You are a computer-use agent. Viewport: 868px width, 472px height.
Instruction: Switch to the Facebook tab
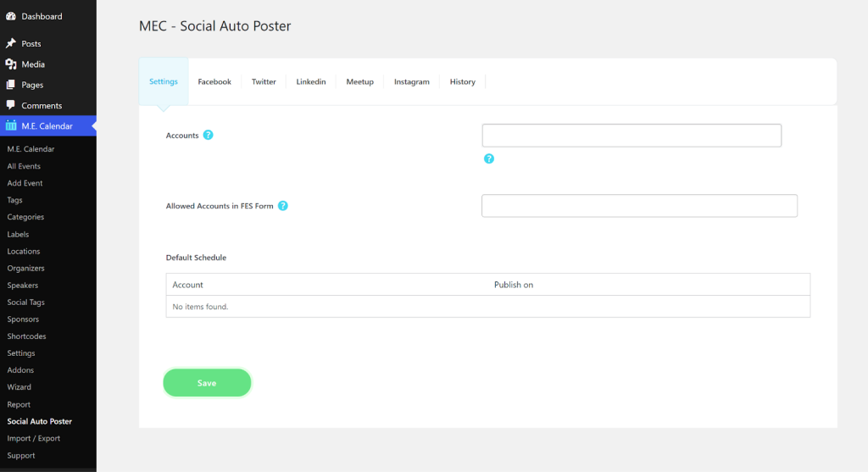pyautogui.click(x=214, y=81)
